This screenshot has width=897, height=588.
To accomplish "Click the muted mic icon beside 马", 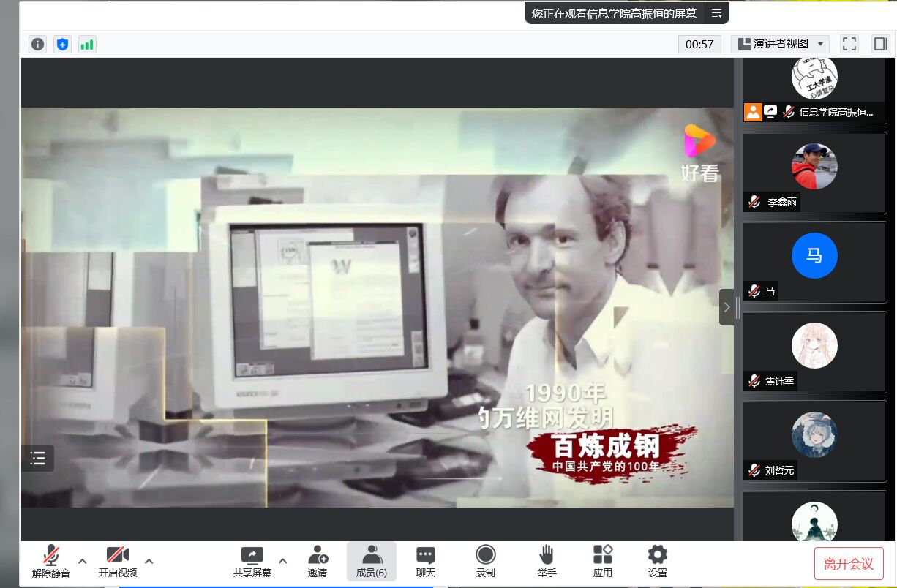I will (x=754, y=291).
